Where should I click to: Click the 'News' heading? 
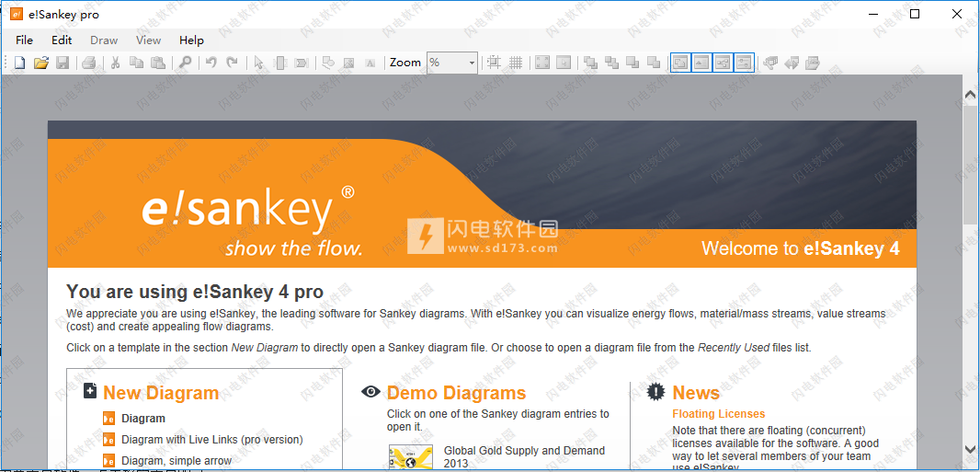pos(696,393)
